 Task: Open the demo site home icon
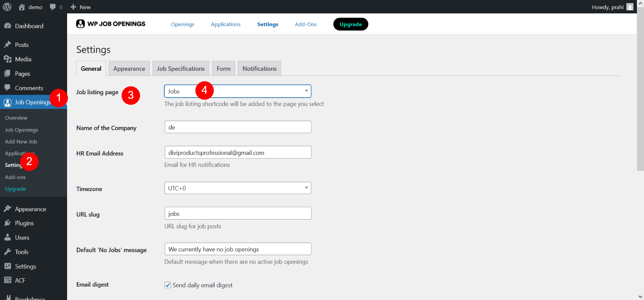[x=22, y=7]
